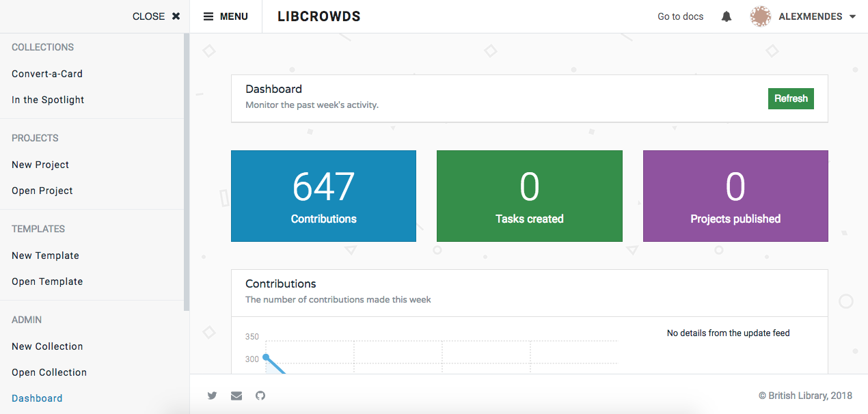Click Open Project in the sidebar
The image size is (868, 414).
coord(42,190)
